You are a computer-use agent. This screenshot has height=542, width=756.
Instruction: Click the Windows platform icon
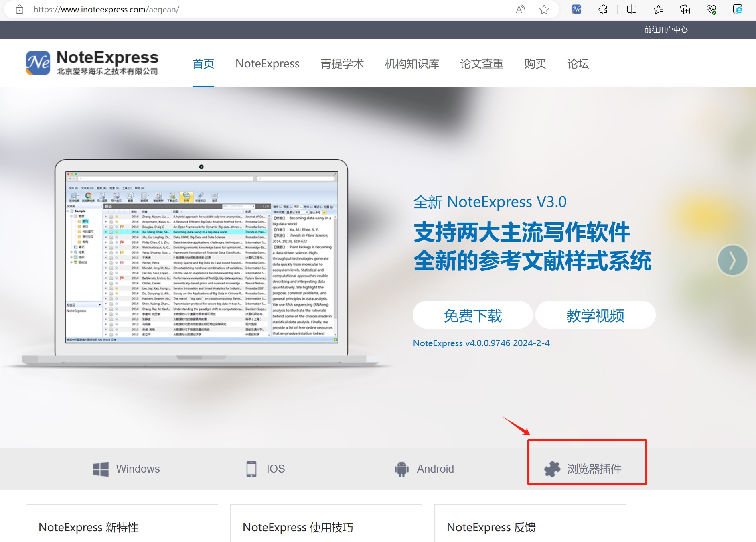101,469
